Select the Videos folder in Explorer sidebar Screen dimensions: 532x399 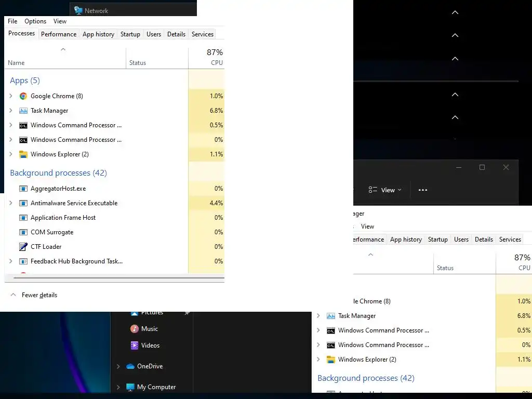(x=150, y=345)
